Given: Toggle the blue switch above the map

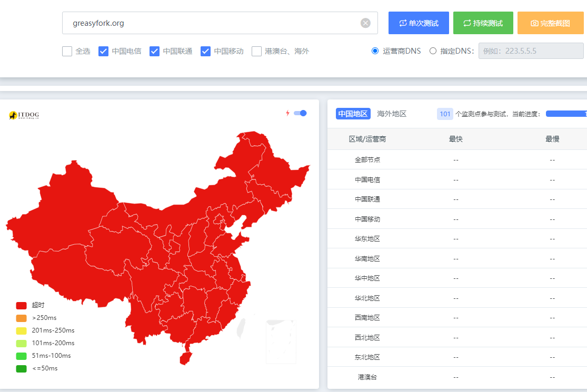Looking at the screenshot, I should 300,113.
